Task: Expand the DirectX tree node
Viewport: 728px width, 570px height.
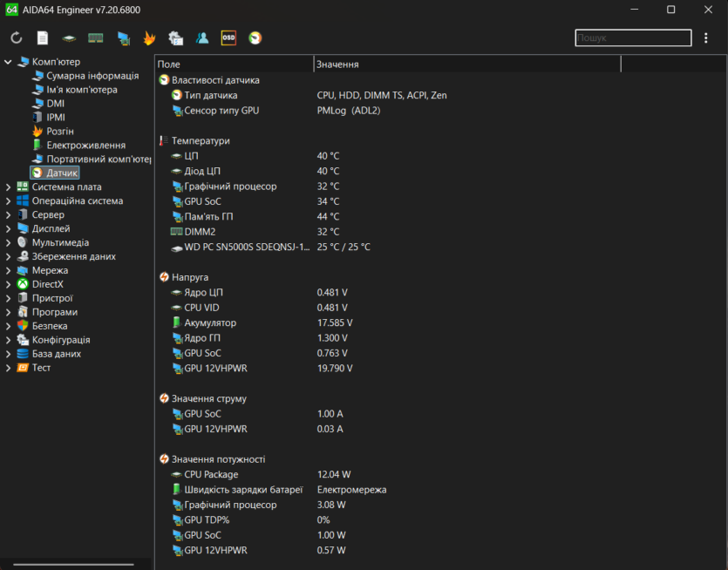Action: tap(9, 285)
